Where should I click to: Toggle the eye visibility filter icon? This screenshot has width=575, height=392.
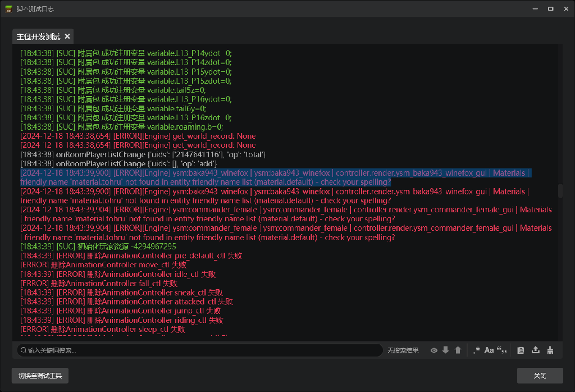tap(433, 350)
